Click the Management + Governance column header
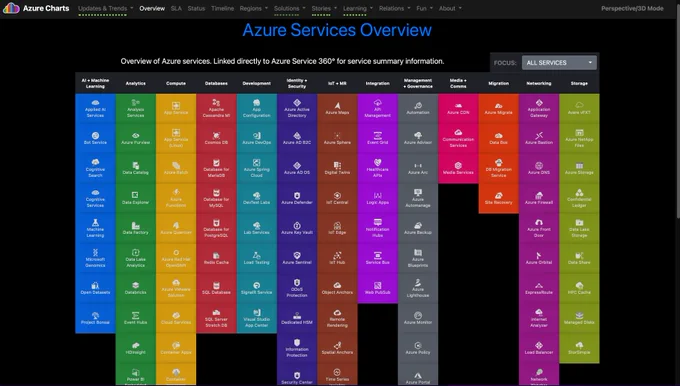Screen dimensions: 680x386 418,83
